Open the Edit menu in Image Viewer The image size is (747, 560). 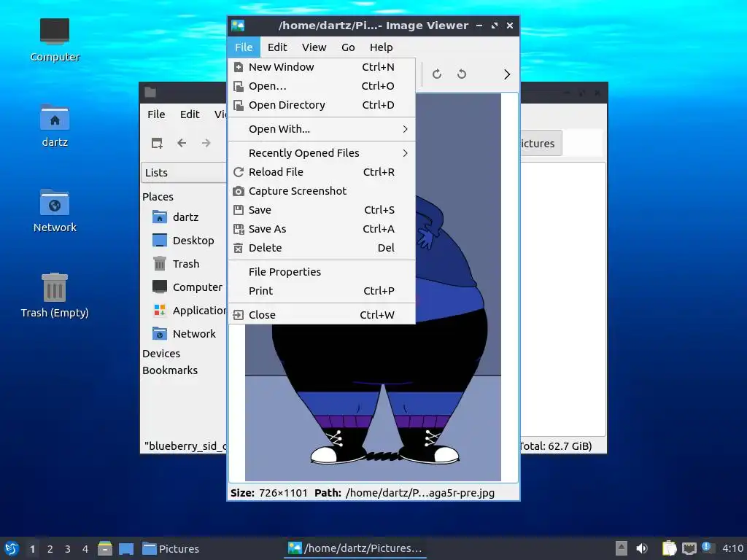point(277,47)
